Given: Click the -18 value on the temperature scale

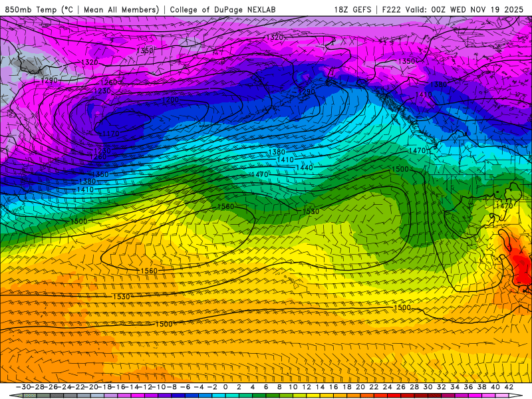Looking at the screenshot, I should coord(104,387).
